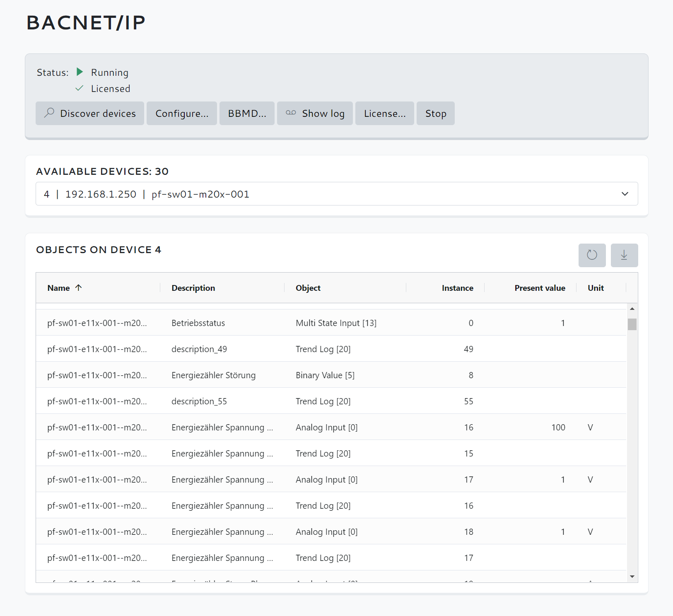The image size is (673, 616).
Task: Click the dropdown chevron of device selector
Action: tap(625, 194)
